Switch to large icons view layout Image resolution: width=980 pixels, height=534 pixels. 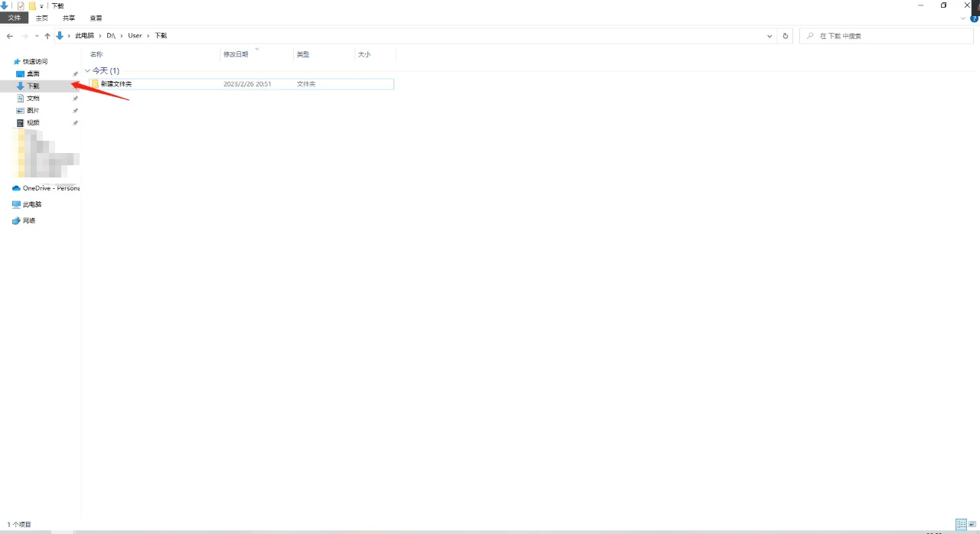click(x=972, y=524)
